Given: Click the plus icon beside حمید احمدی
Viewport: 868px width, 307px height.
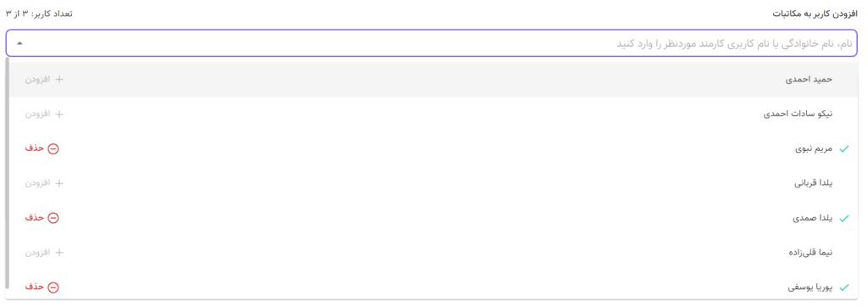Looking at the screenshot, I should coord(59,79).
